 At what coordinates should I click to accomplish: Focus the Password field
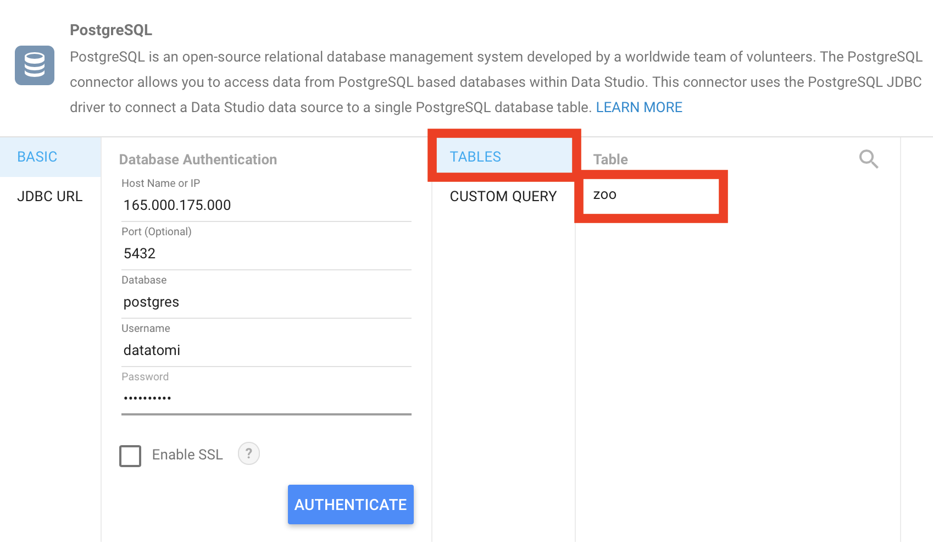click(x=266, y=398)
